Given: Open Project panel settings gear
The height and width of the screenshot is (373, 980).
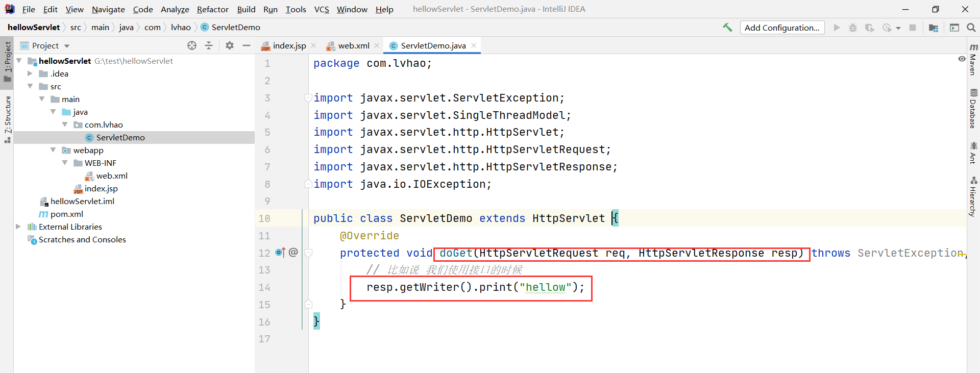Looking at the screenshot, I should coord(230,45).
